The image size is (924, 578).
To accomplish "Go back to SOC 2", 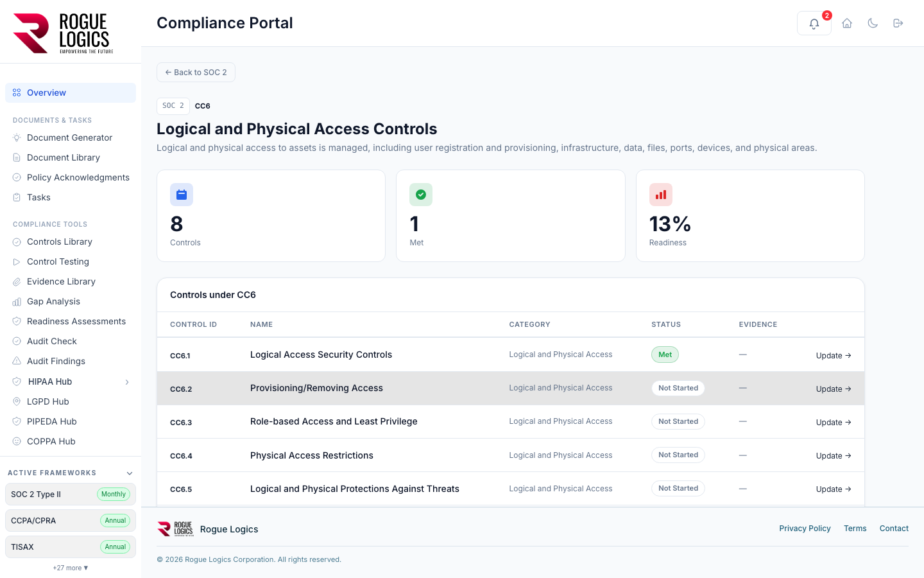I will click(196, 73).
